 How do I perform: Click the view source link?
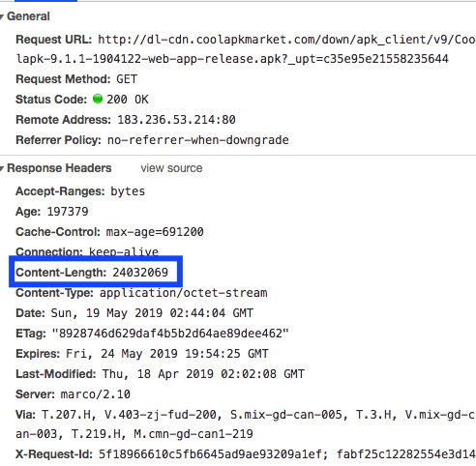[171, 168]
